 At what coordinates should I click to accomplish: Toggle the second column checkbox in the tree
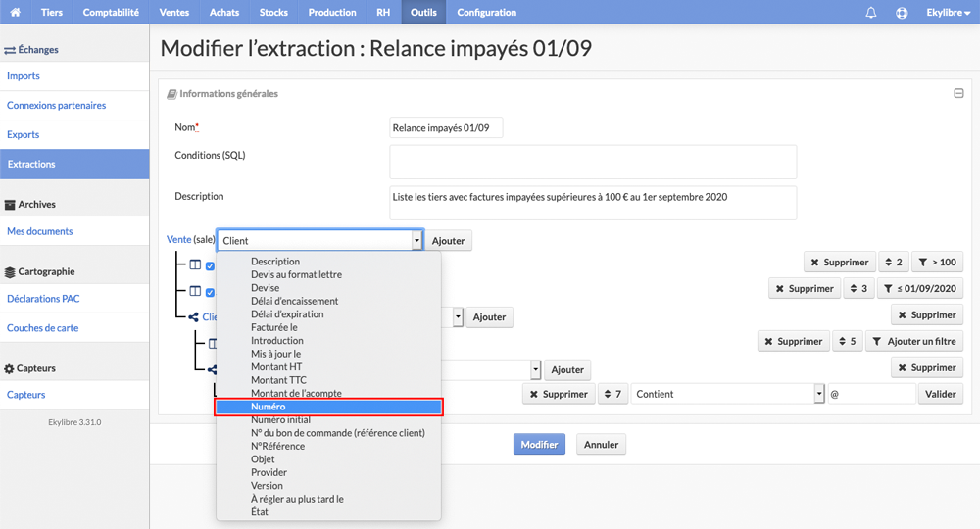tap(210, 292)
